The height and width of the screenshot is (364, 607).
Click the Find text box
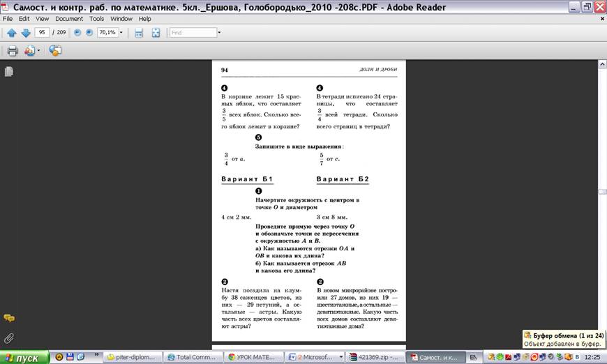193,33
